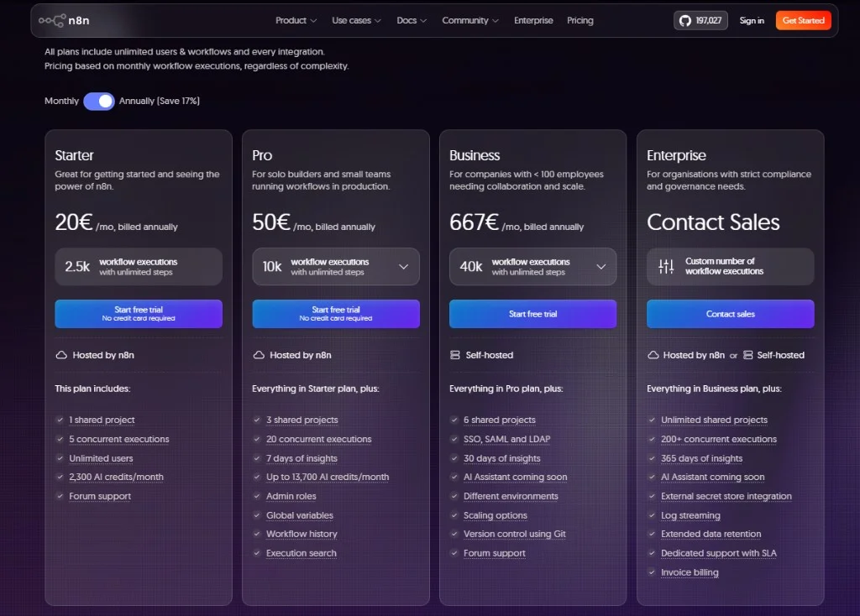Expand the Community menu chevron
The image size is (860, 616).
point(496,21)
